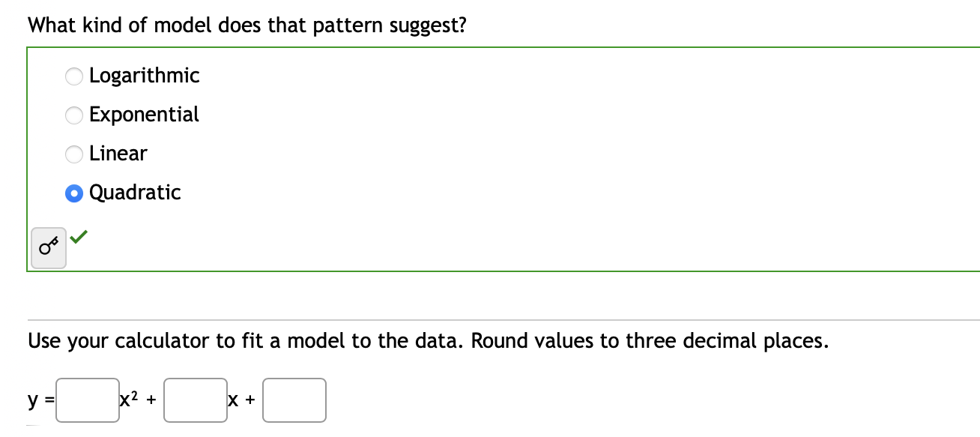
Task: Click the Quadratic answer label text
Action: click(x=134, y=193)
